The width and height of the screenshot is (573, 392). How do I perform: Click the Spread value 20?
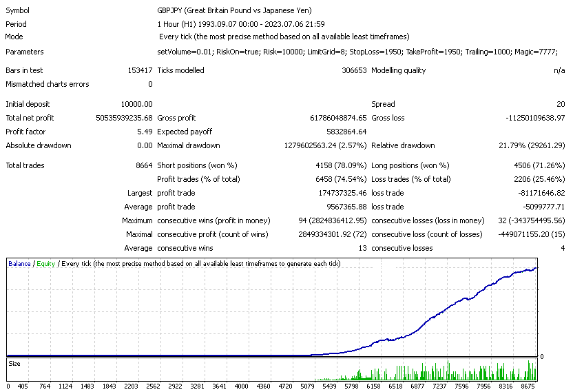pos(561,104)
